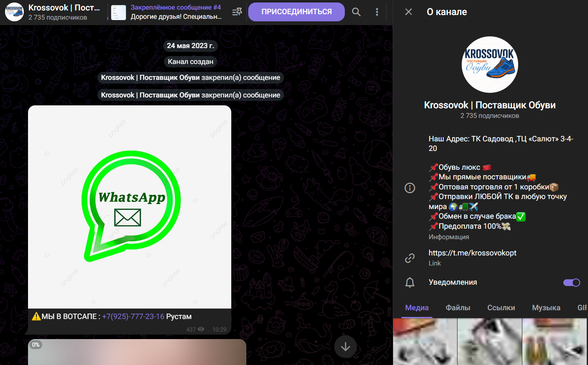Open the t.me/krossovokopt channel link

pyautogui.click(x=472, y=253)
